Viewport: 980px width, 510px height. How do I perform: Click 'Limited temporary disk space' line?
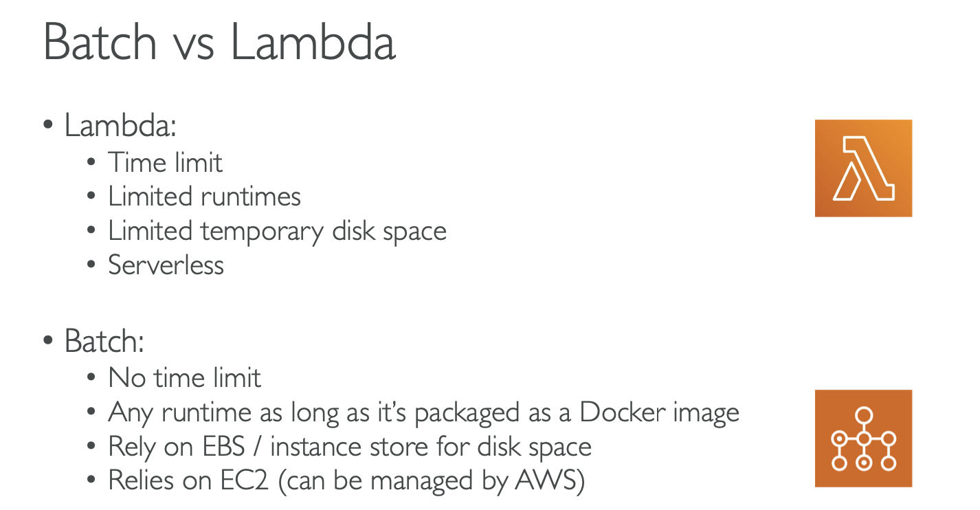coord(278,232)
